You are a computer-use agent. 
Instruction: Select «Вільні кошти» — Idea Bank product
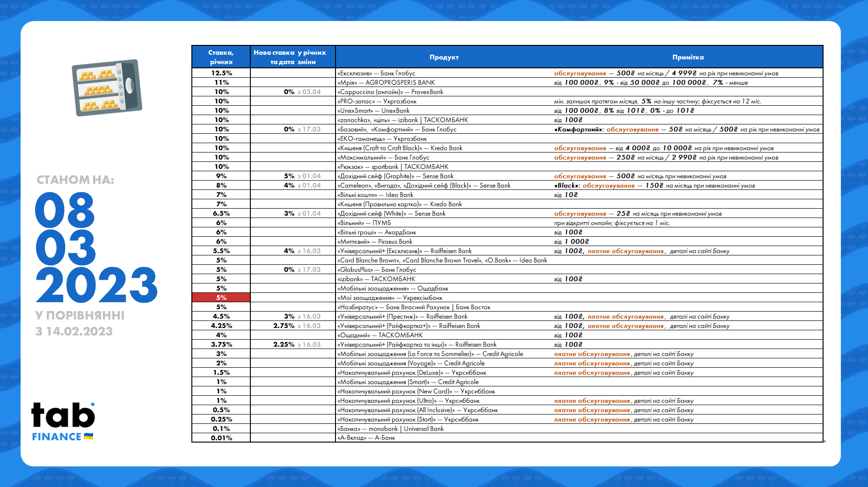point(375,195)
